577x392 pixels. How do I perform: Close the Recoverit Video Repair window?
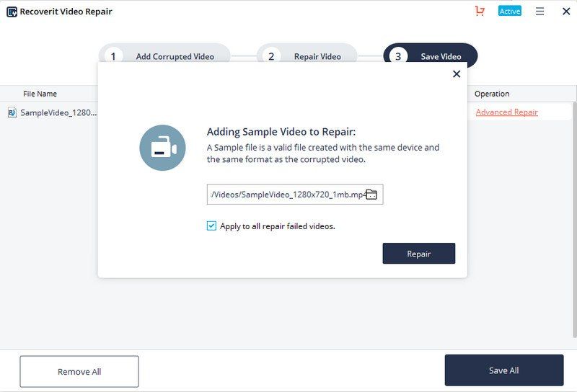point(566,12)
